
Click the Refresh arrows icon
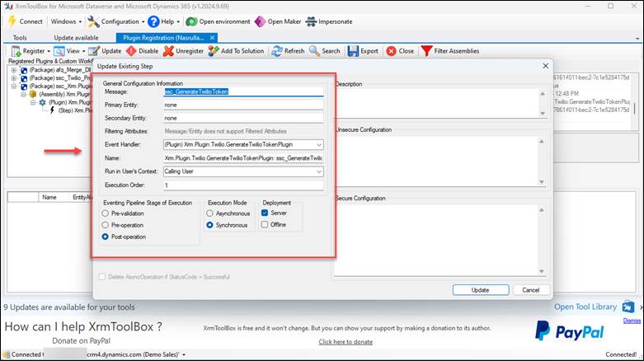[x=277, y=51]
